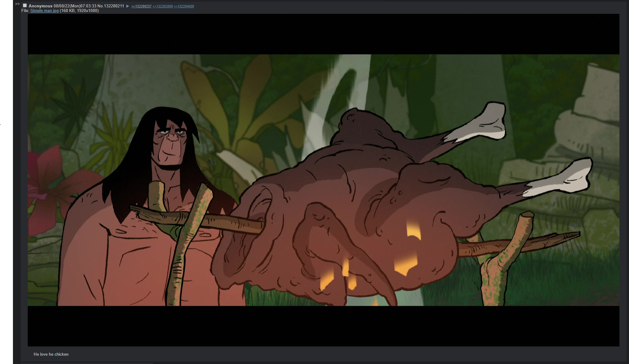
Task: Open the post menu arrow after the post number
Action: click(x=128, y=6)
